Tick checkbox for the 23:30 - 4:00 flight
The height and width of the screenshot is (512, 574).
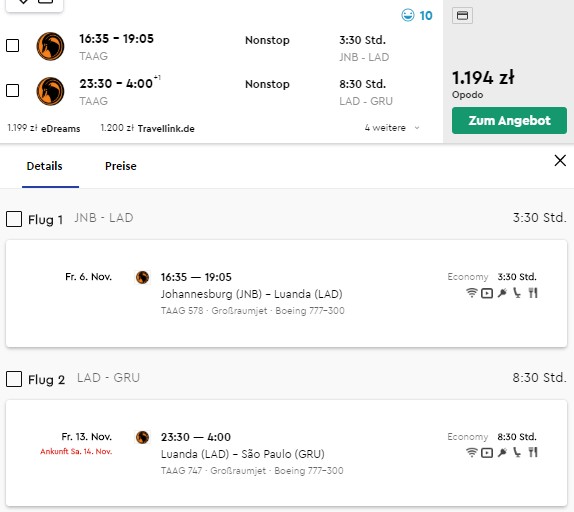(x=13, y=90)
